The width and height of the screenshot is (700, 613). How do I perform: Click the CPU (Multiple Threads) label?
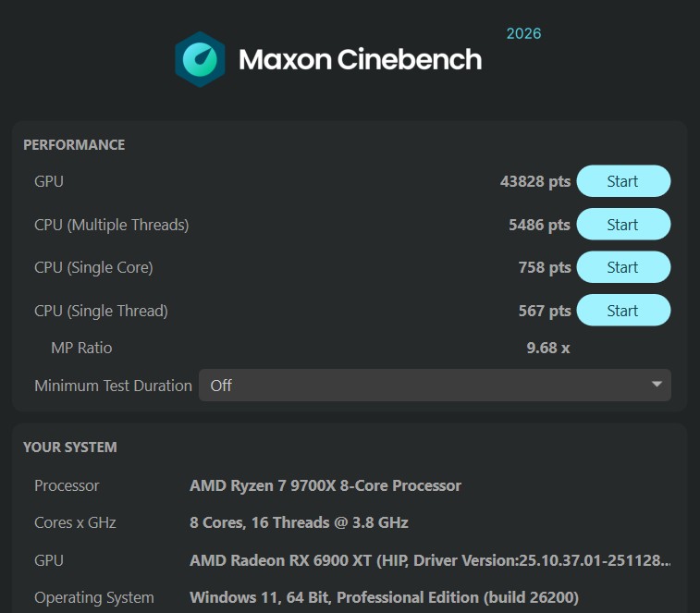tap(112, 225)
